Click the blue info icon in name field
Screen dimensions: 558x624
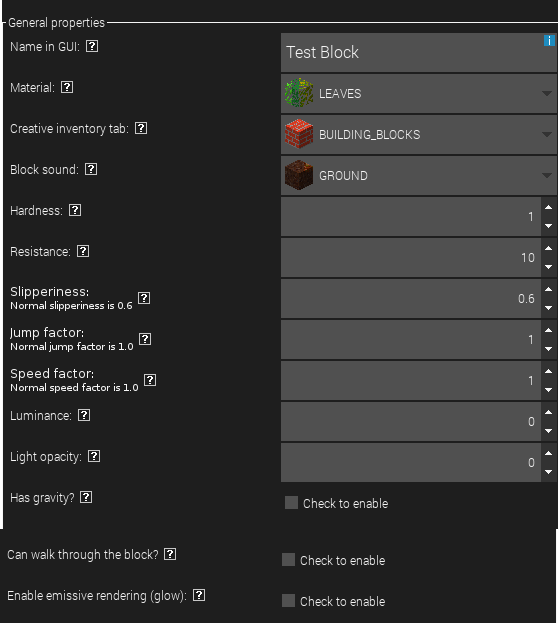(x=549, y=40)
